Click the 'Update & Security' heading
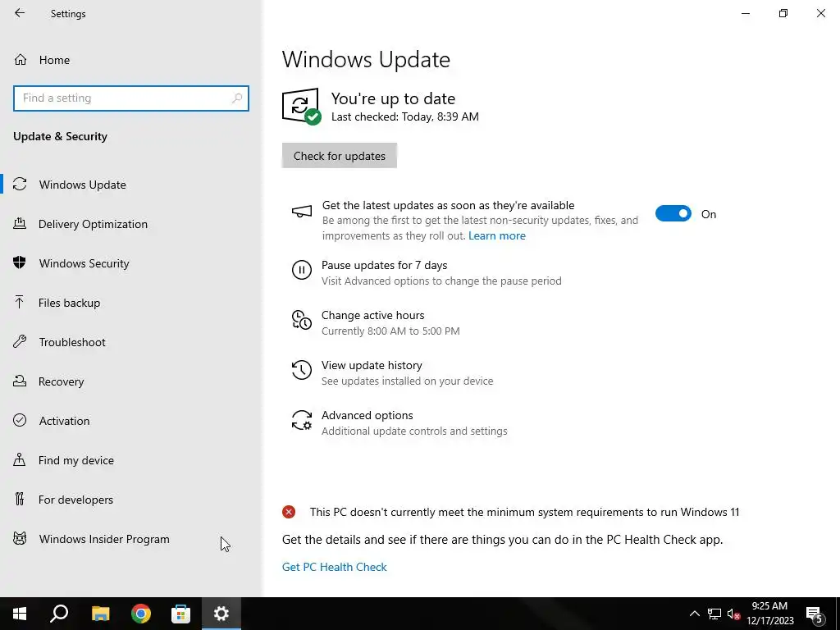Screen dimensions: 840x630 tap(60, 137)
